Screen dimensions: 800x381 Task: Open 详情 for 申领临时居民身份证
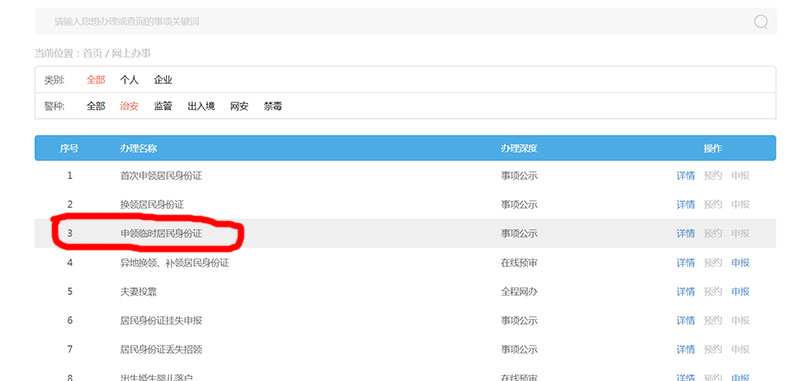(x=686, y=234)
